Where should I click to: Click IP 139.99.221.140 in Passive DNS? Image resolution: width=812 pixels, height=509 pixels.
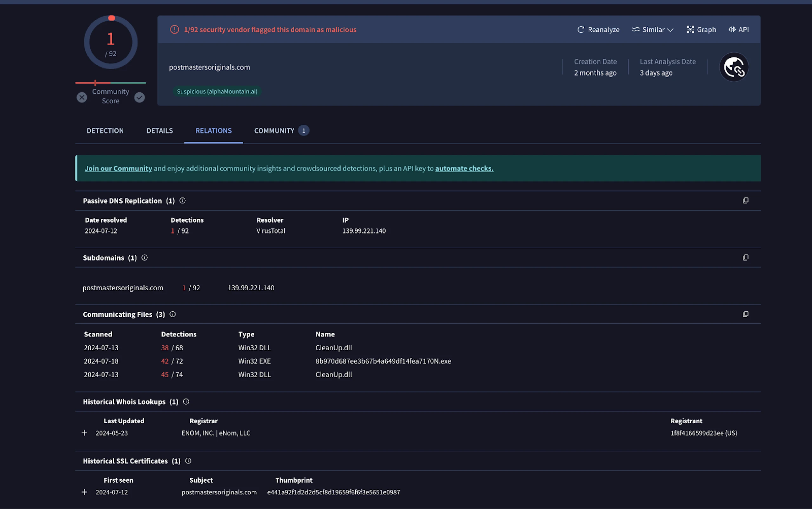click(x=364, y=231)
